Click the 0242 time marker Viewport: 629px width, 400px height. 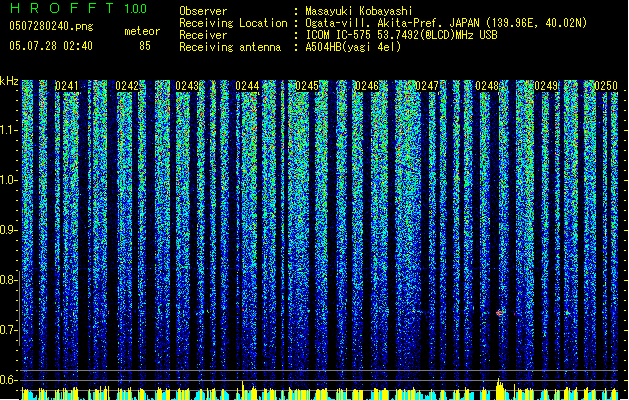(127, 86)
